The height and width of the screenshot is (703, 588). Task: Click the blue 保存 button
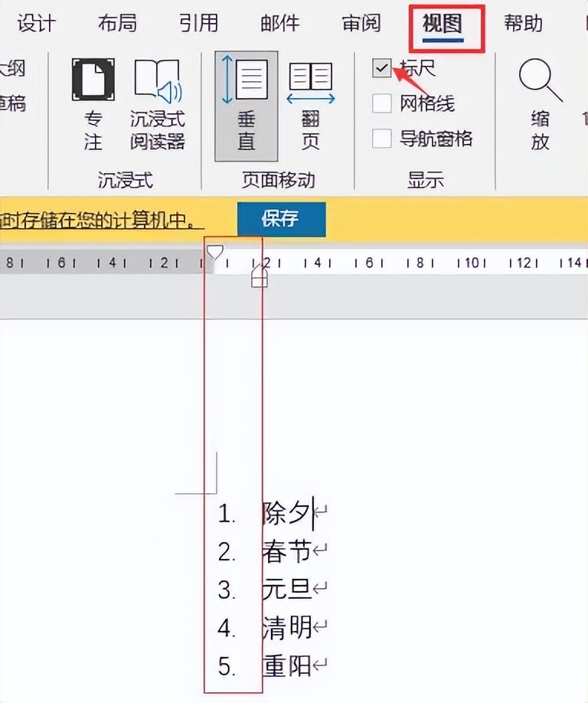pyautogui.click(x=282, y=219)
